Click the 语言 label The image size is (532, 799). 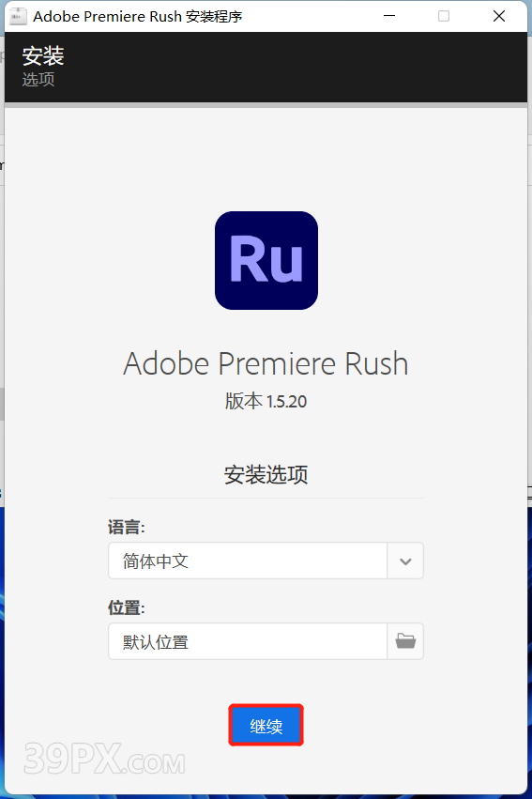127,527
